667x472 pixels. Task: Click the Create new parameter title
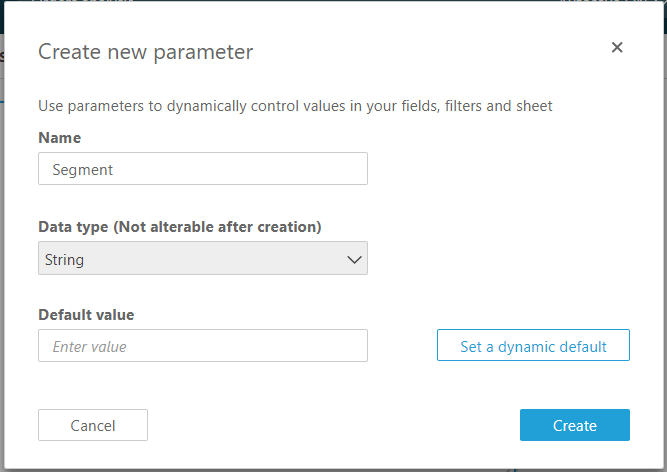pos(145,51)
